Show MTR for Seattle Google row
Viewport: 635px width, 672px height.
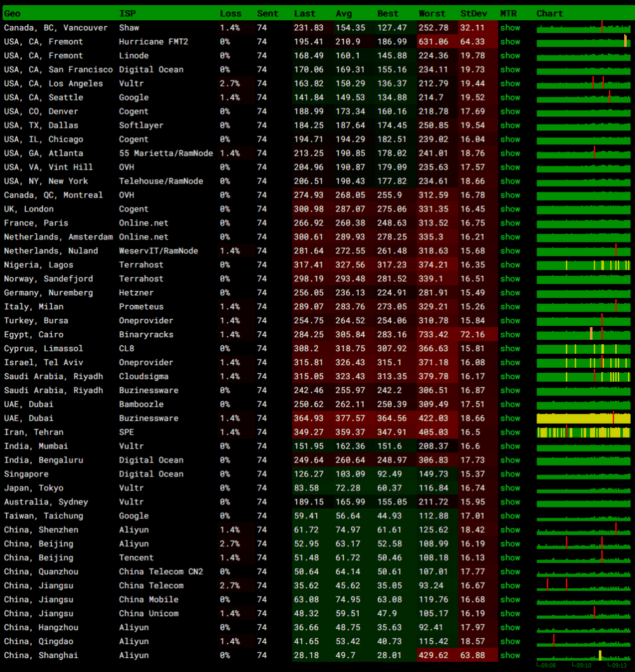click(x=510, y=97)
